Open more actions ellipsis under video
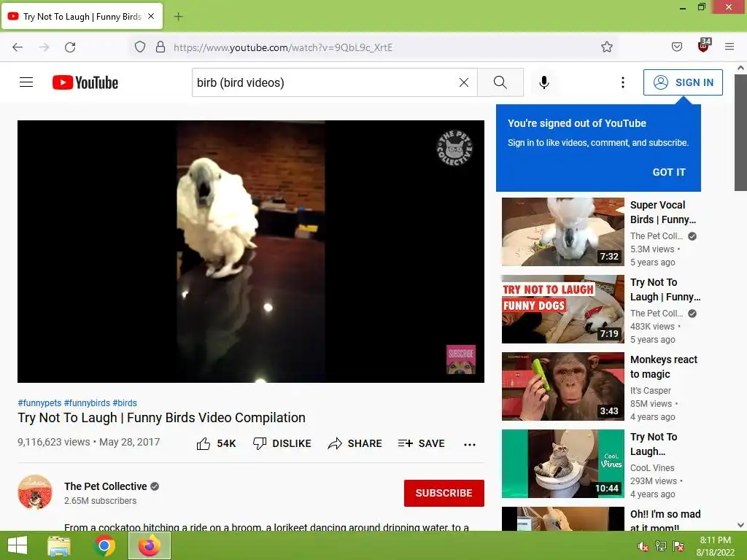The width and height of the screenshot is (747, 560). click(x=470, y=444)
